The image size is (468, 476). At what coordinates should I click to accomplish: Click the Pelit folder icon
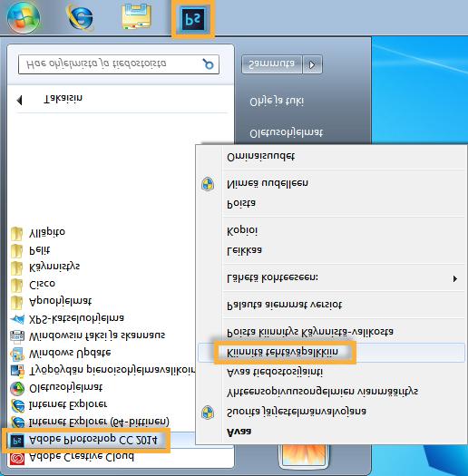tap(16, 251)
